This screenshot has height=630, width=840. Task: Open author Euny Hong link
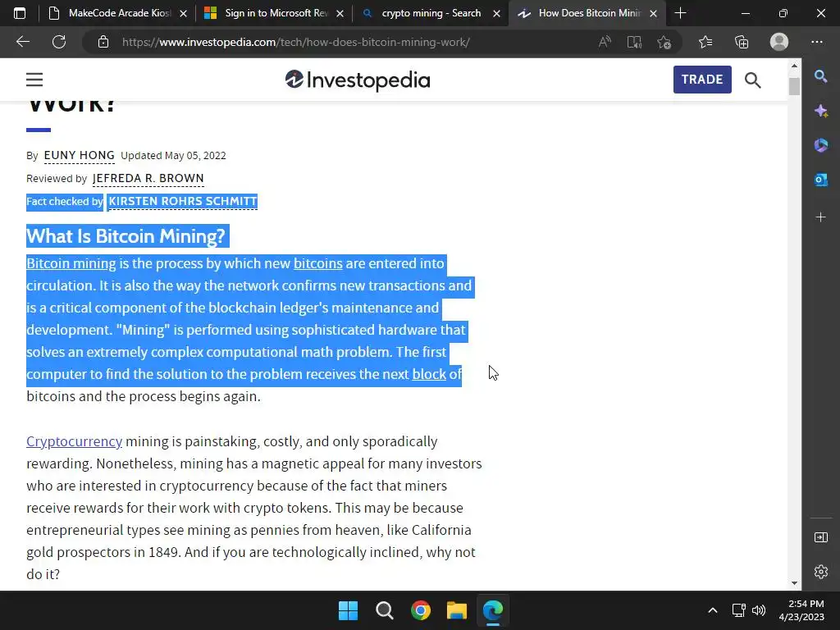point(80,155)
